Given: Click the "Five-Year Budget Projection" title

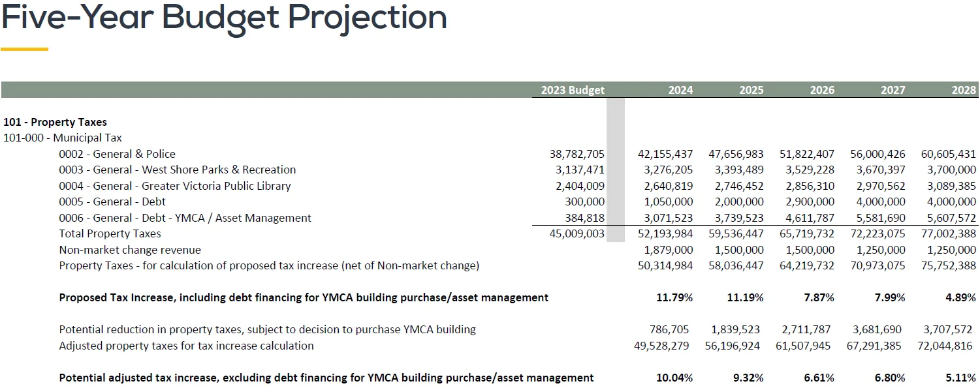Looking at the screenshot, I should 225,18.
